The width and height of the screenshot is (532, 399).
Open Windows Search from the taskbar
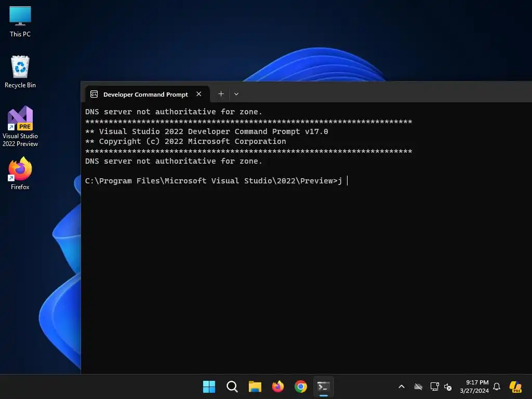tap(232, 387)
